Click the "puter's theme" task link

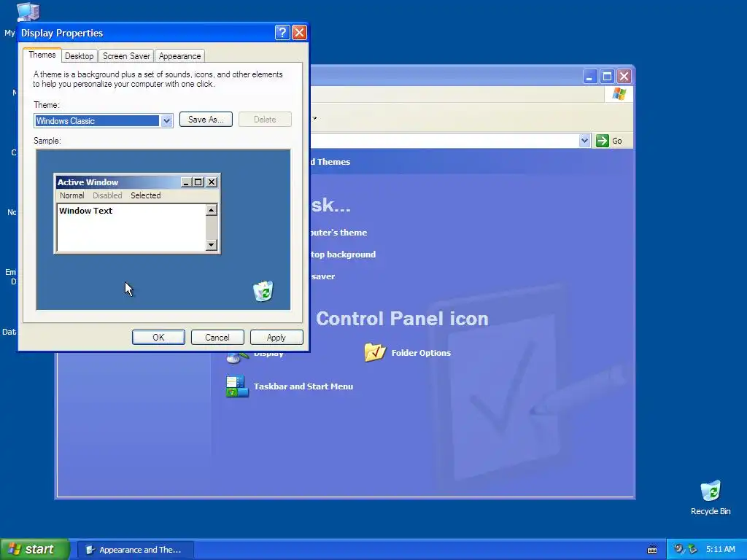[x=338, y=233]
